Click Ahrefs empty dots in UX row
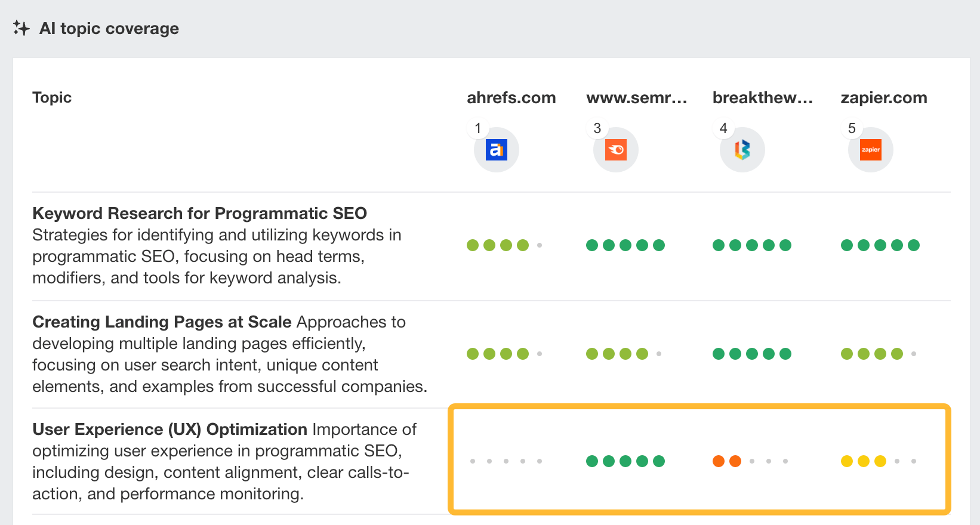 (506, 461)
